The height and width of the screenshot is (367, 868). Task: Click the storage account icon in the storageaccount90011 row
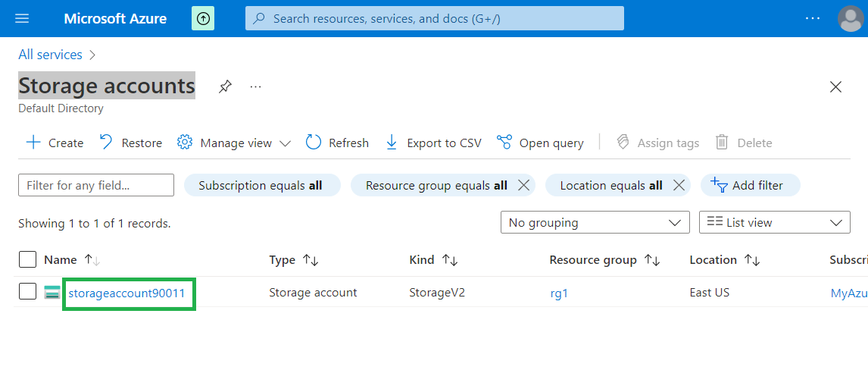[x=52, y=292]
